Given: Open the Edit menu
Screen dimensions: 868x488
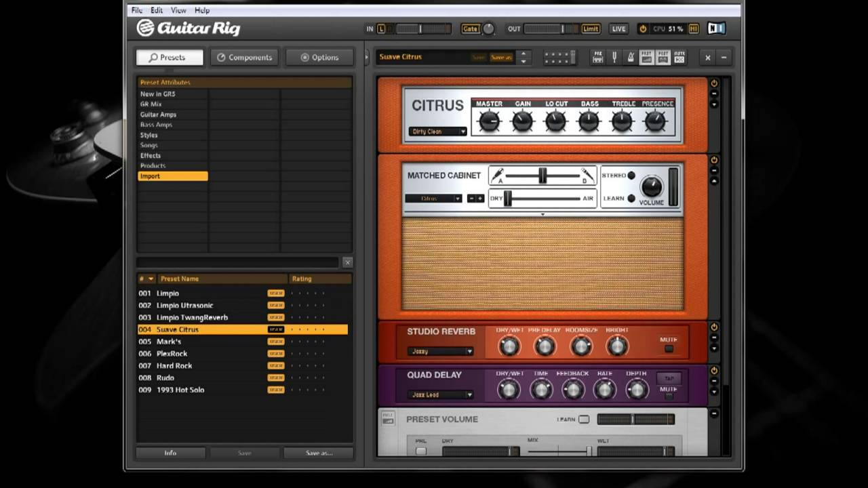Looking at the screenshot, I should pyautogui.click(x=157, y=10).
